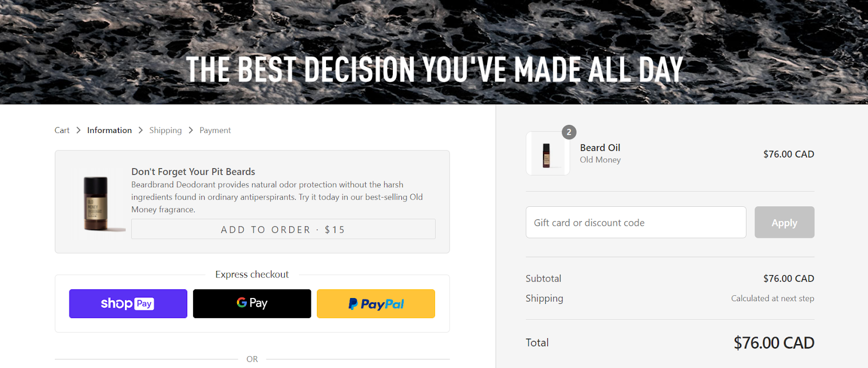Pay with the Google Pay button
This screenshot has height=368, width=868.
tap(252, 303)
